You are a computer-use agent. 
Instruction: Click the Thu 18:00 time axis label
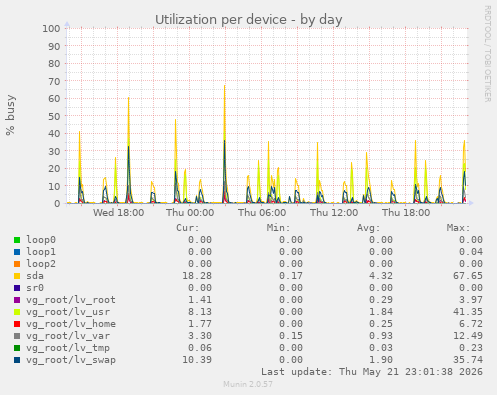[x=406, y=213]
